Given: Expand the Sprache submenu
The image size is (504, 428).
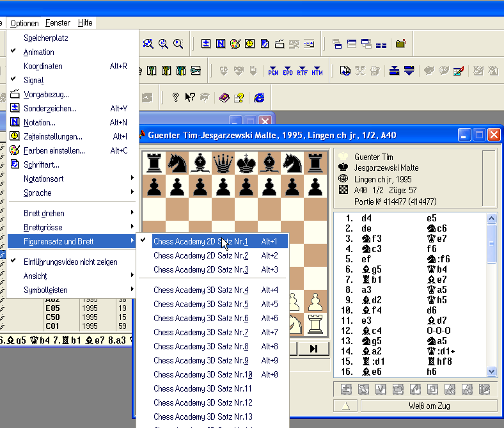Looking at the screenshot, I should coord(73,193).
